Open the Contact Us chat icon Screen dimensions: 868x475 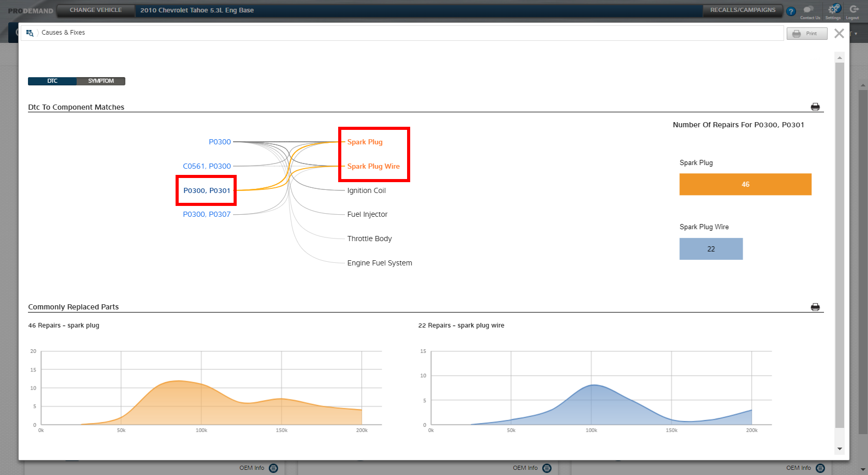(809, 9)
